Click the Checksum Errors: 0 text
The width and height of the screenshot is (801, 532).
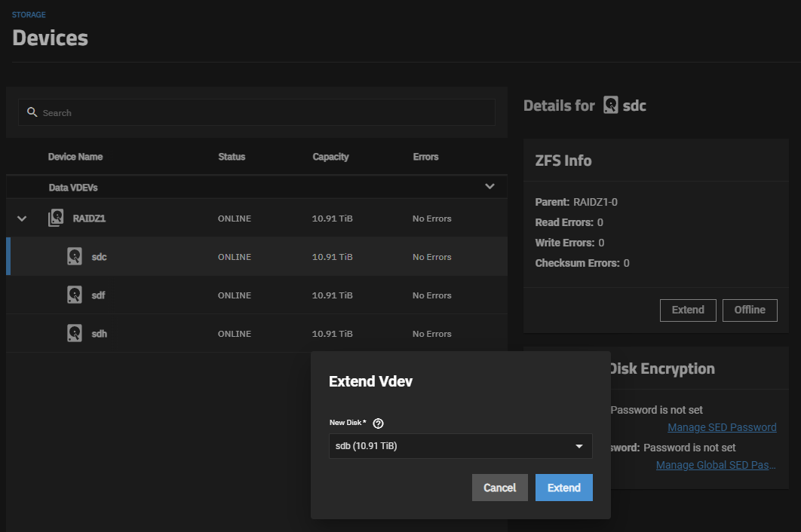coord(582,264)
